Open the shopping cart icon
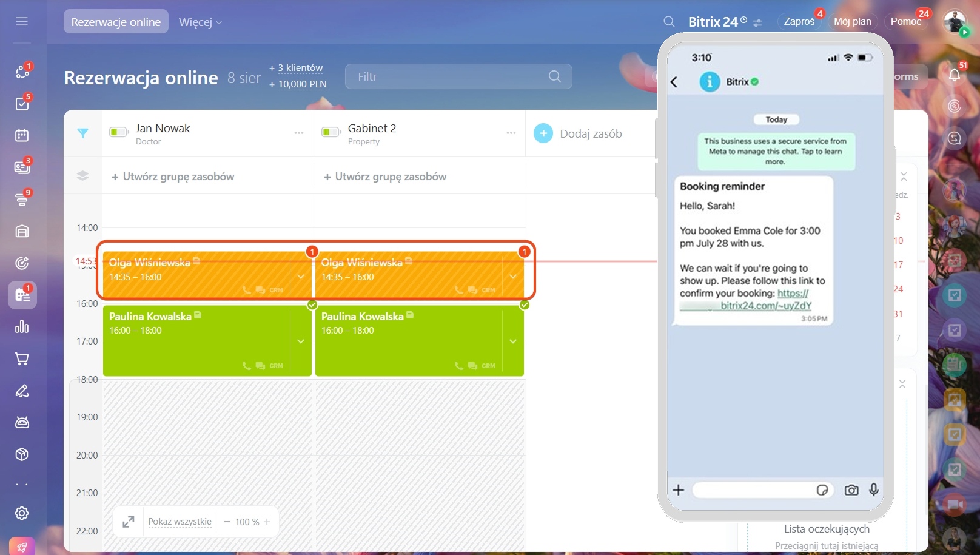Image resolution: width=980 pixels, height=555 pixels. click(x=22, y=359)
